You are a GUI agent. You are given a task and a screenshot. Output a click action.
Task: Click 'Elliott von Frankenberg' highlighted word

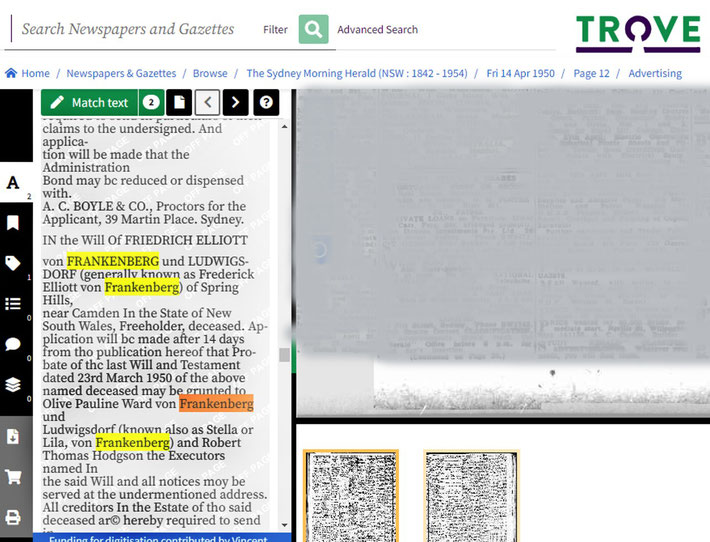[142, 287]
